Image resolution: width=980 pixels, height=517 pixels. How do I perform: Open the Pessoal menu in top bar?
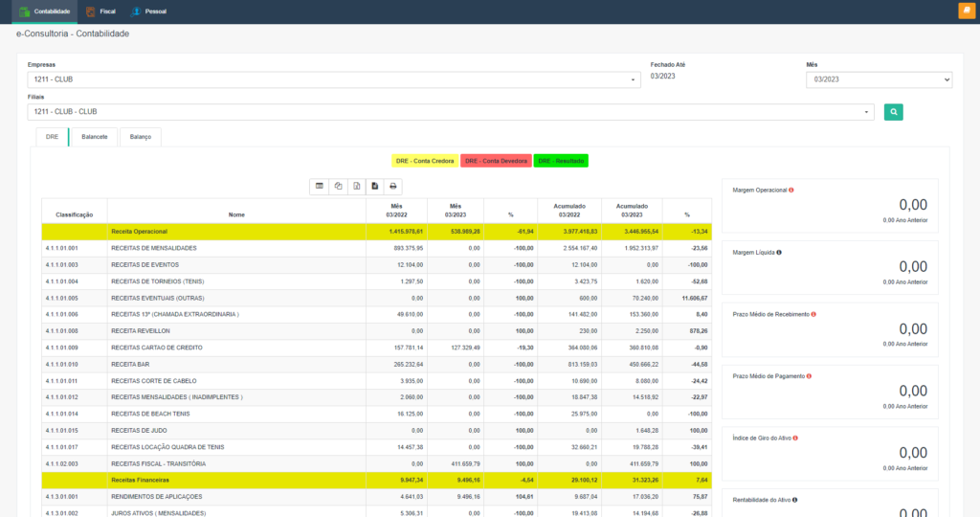[x=148, y=11]
